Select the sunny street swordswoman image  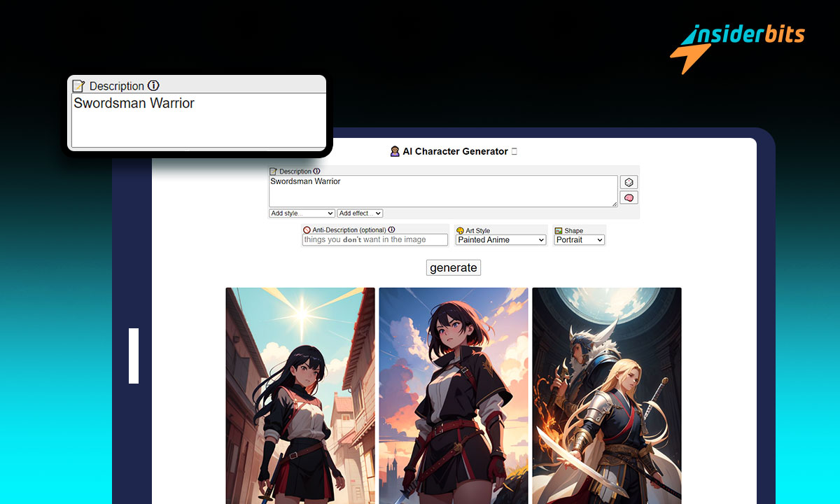[300, 395]
